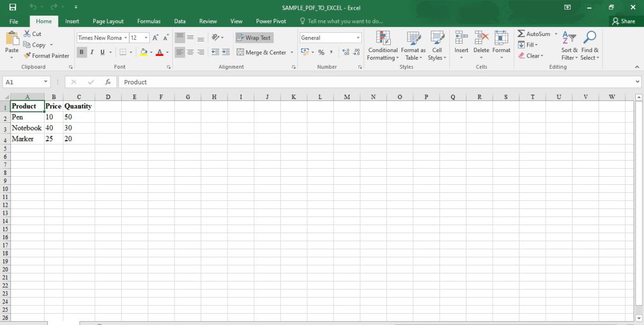This screenshot has width=644, height=325.
Task: Click the Insert Function fx icon
Action: (108, 82)
